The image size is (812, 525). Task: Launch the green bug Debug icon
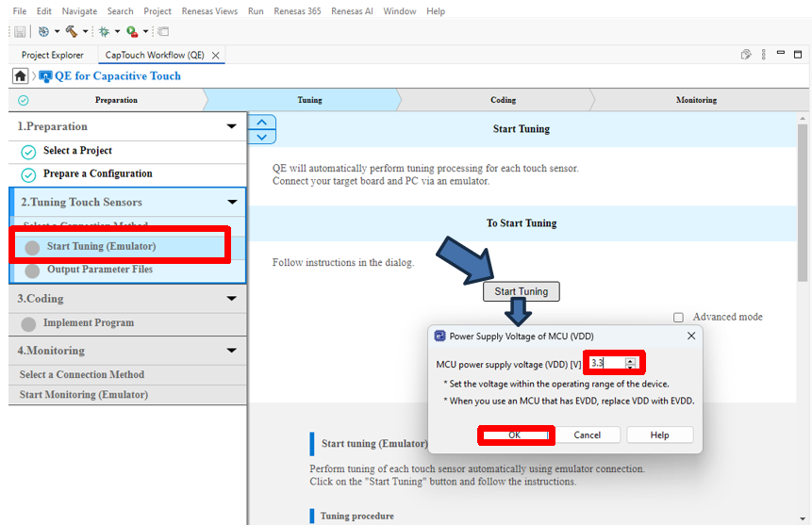104,32
